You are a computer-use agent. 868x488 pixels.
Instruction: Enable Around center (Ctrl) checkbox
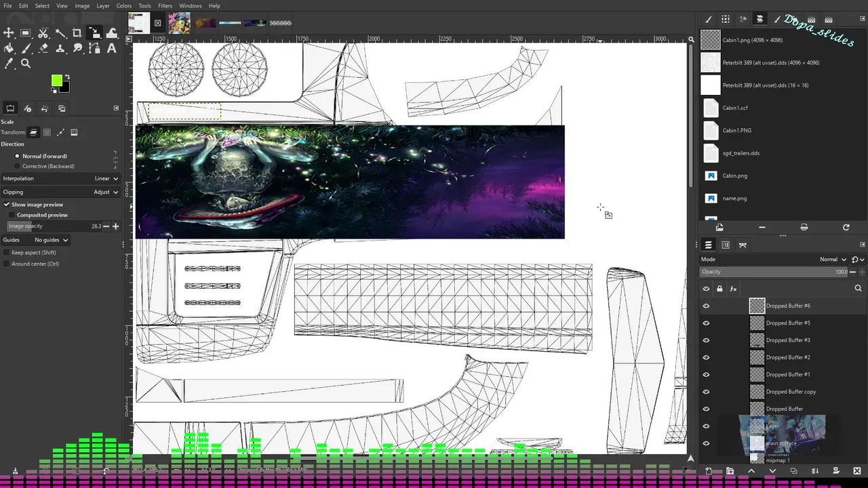pyautogui.click(x=7, y=264)
